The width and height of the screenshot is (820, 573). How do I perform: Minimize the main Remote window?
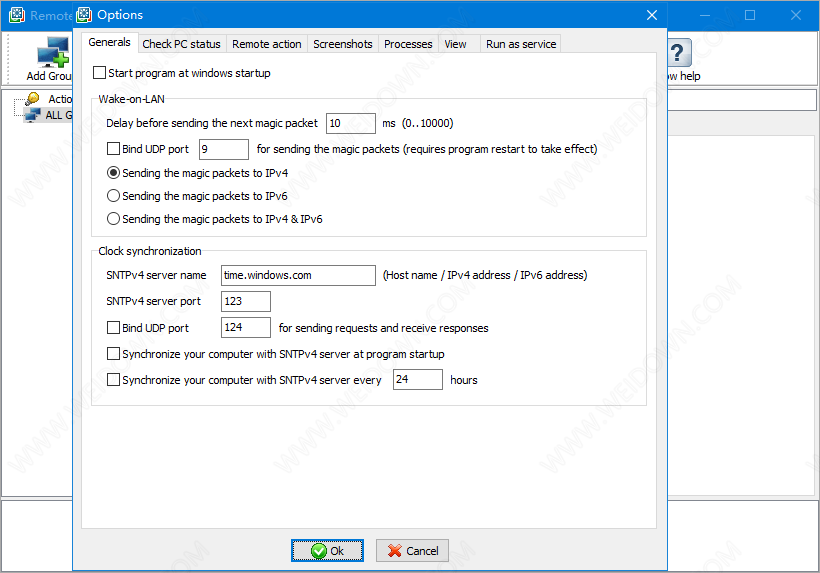pyautogui.click(x=705, y=15)
